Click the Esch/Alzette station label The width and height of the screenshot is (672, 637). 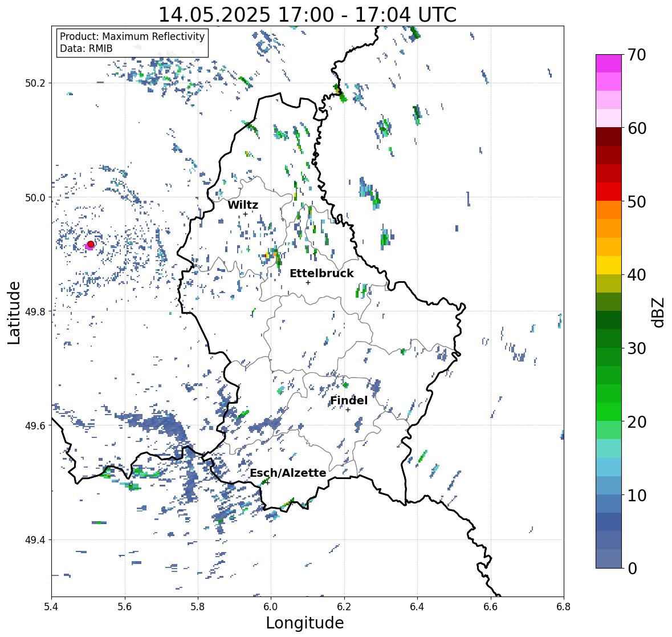point(288,473)
